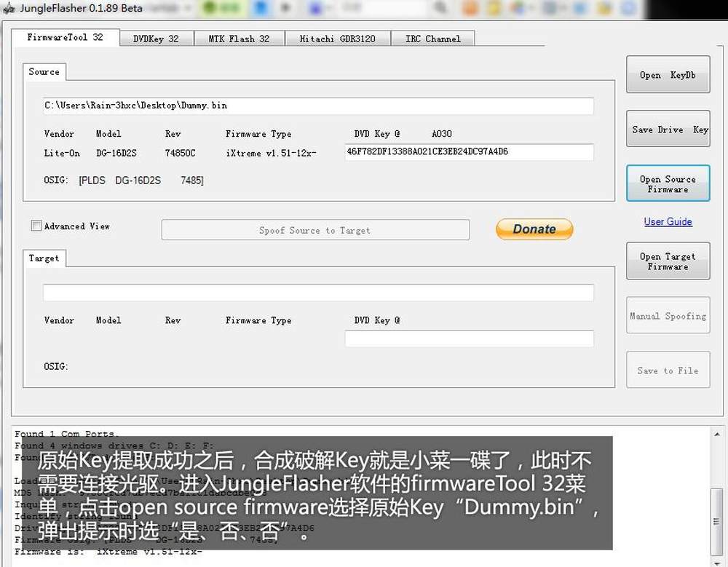
Task: Click the 'Lite-On' vendor value
Action: point(62,153)
